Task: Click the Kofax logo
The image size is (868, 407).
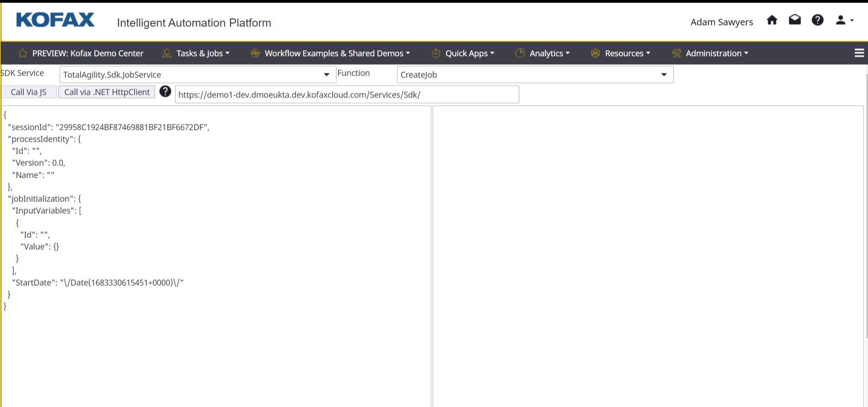Action: point(55,21)
